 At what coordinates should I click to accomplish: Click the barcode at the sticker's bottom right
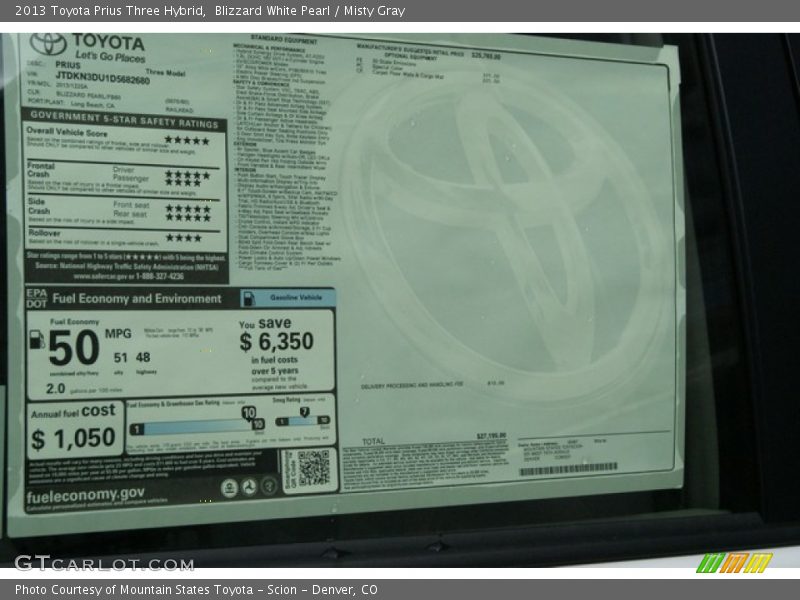click(x=568, y=469)
